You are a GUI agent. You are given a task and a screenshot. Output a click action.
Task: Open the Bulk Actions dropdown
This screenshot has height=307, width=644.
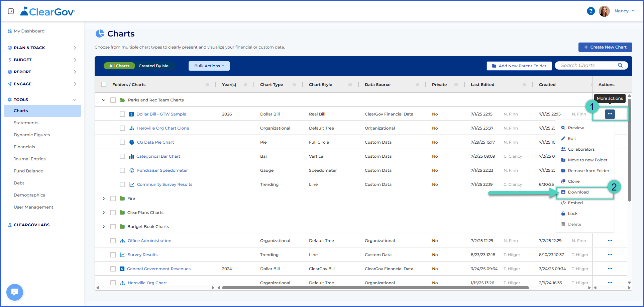209,66
